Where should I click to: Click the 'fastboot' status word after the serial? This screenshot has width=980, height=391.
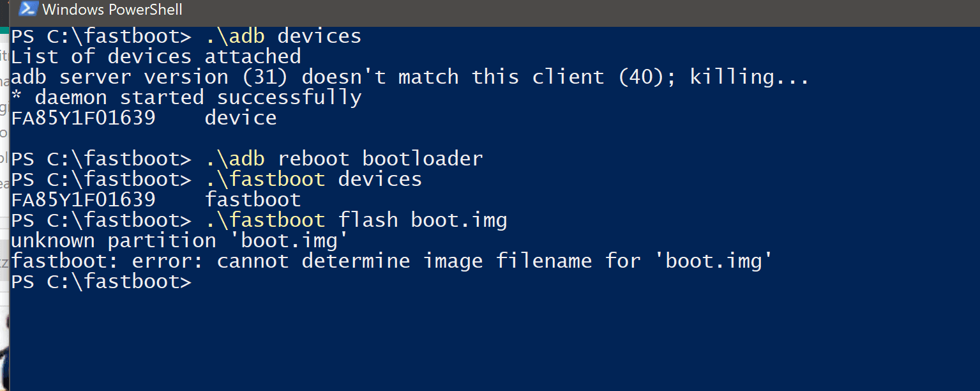point(253,200)
